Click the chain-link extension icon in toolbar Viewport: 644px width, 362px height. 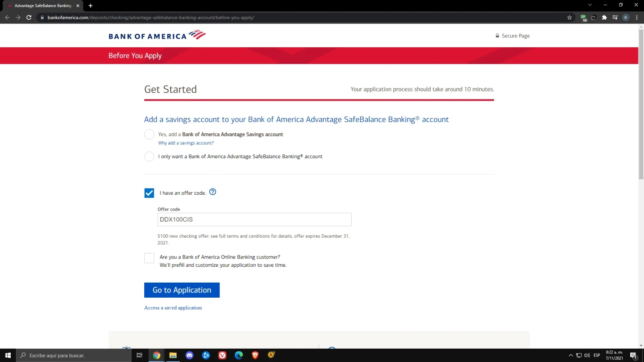[594, 18]
